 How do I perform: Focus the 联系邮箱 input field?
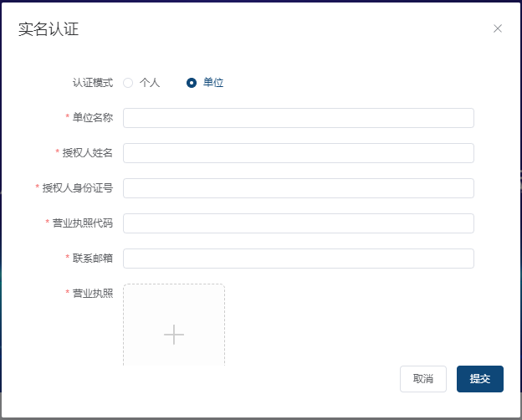pos(298,259)
